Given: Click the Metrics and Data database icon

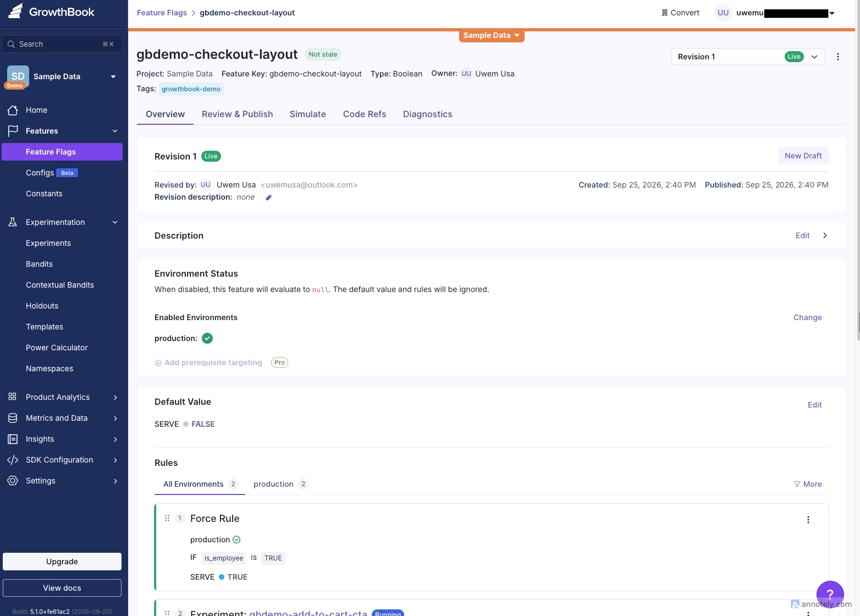Looking at the screenshot, I should [x=13, y=418].
